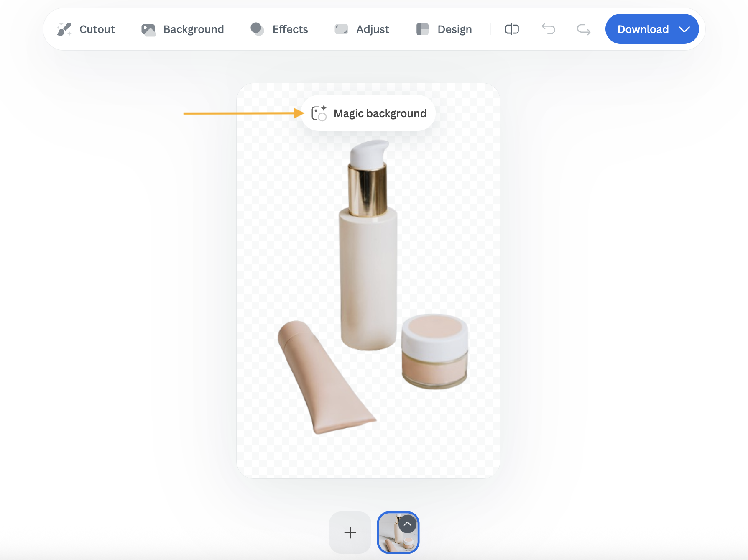Open the Adjust tab label

373,29
